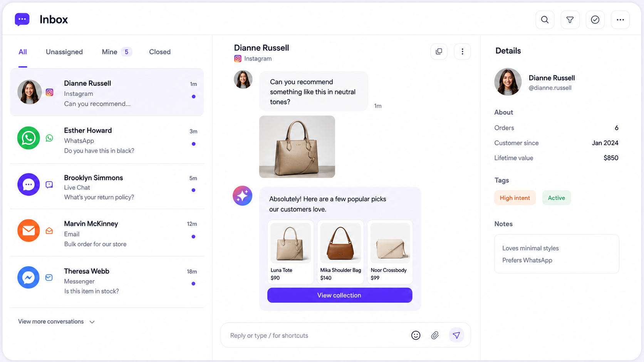Click the Orders count 6
644x362 pixels.
(616, 128)
